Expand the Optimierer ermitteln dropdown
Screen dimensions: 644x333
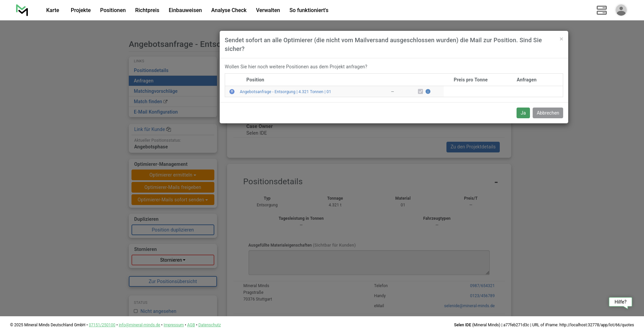pyautogui.click(x=173, y=175)
